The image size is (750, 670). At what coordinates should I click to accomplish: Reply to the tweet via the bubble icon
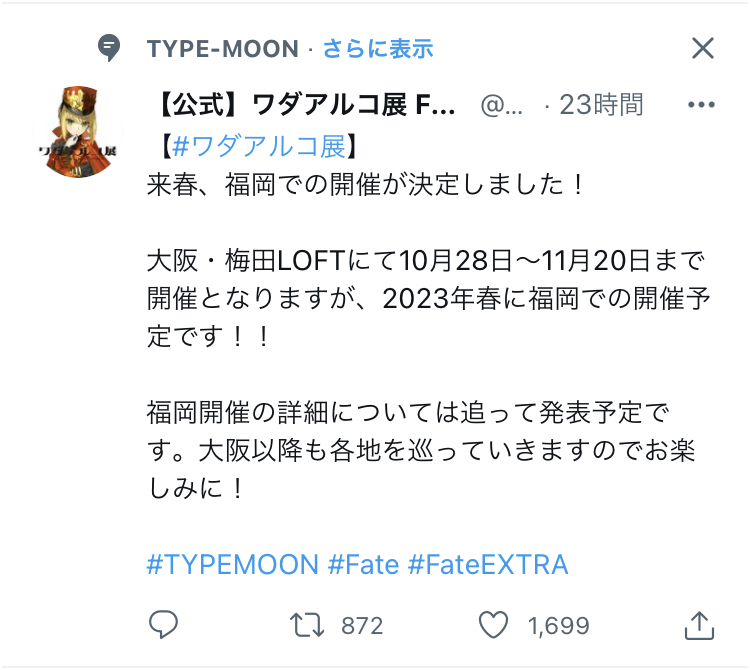162,625
